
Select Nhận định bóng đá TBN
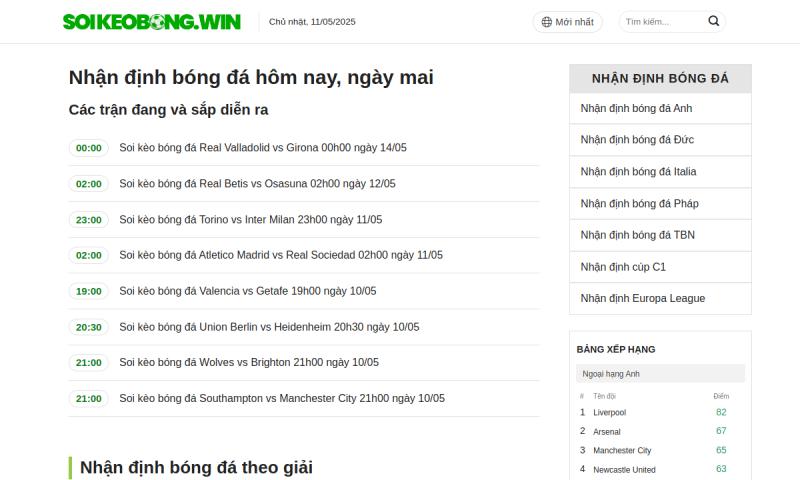[660, 235]
